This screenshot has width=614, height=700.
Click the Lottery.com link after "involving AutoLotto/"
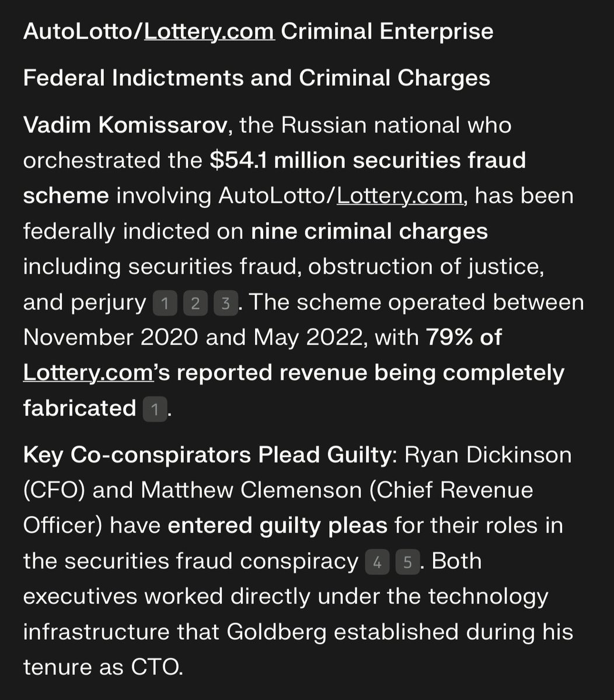(x=400, y=195)
